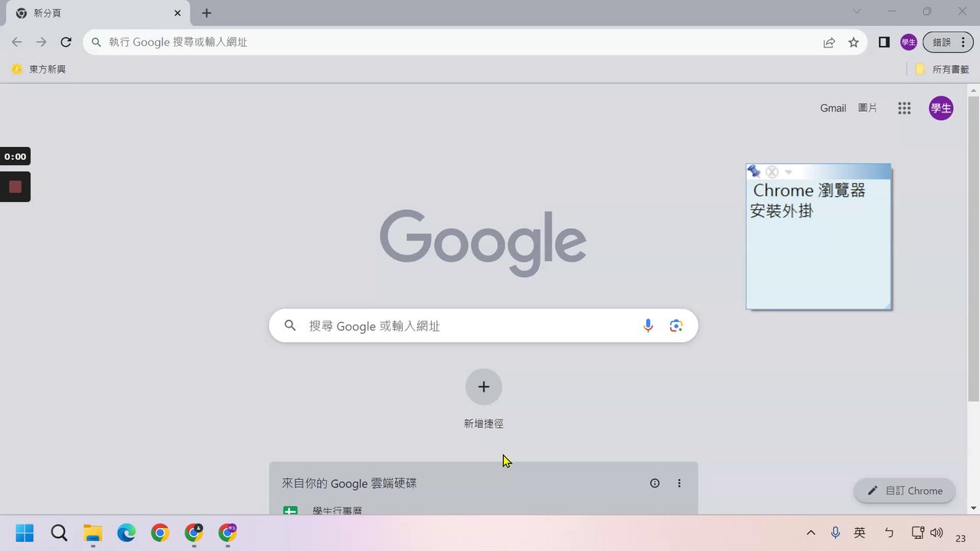Image resolution: width=980 pixels, height=551 pixels.
Task: Click the Google search box
Action: click(x=483, y=326)
